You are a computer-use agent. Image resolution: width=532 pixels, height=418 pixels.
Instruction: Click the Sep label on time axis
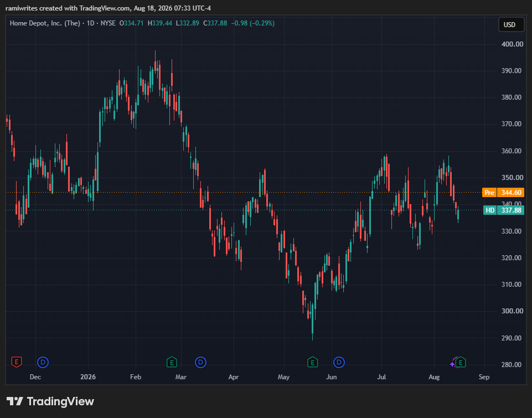[484, 377]
